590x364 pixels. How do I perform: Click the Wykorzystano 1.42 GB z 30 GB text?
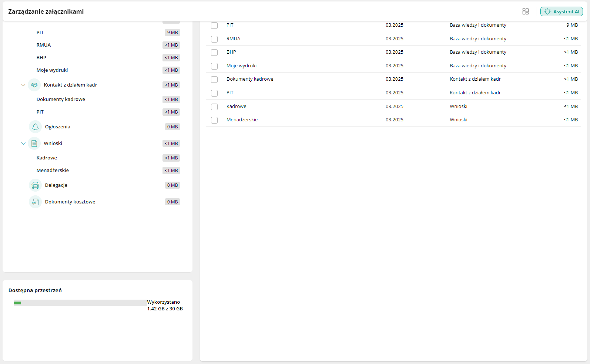tap(165, 306)
